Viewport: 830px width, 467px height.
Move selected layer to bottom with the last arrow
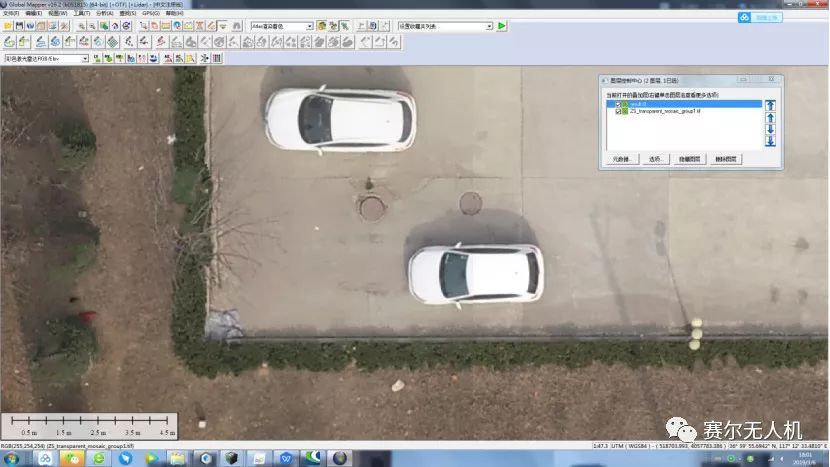[x=770, y=141]
